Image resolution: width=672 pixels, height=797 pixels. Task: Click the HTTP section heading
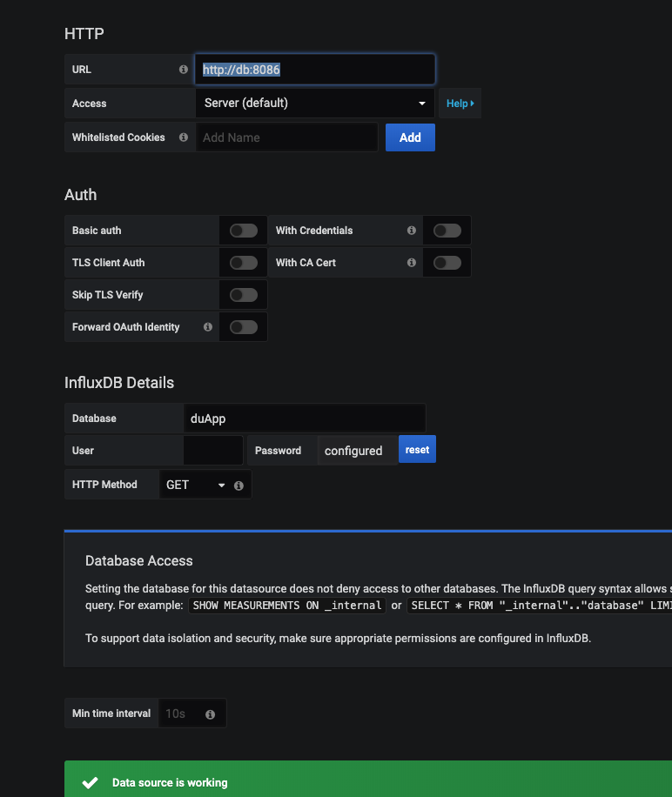click(84, 34)
